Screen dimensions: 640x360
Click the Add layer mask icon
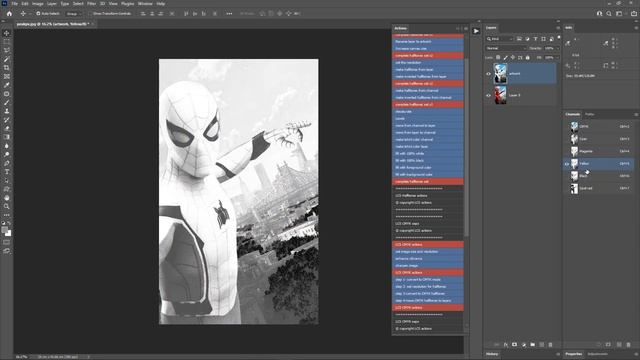[x=514, y=344]
